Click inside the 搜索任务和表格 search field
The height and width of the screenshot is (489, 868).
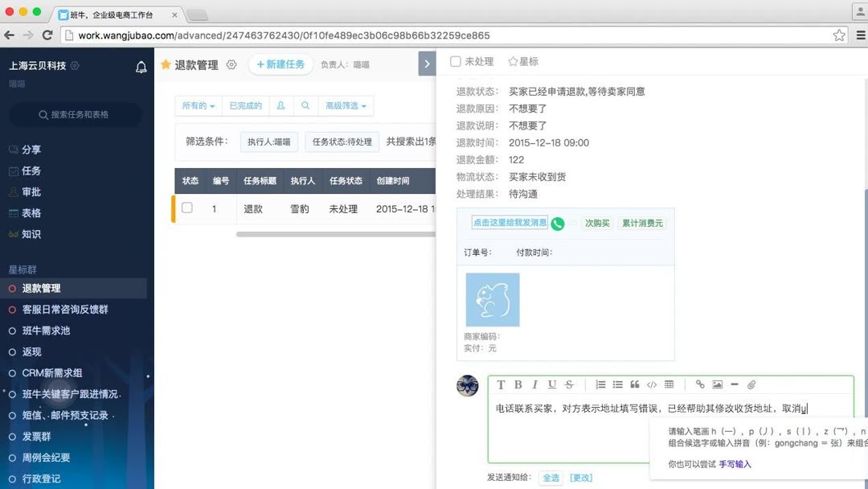pyautogui.click(x=76, y=115)
